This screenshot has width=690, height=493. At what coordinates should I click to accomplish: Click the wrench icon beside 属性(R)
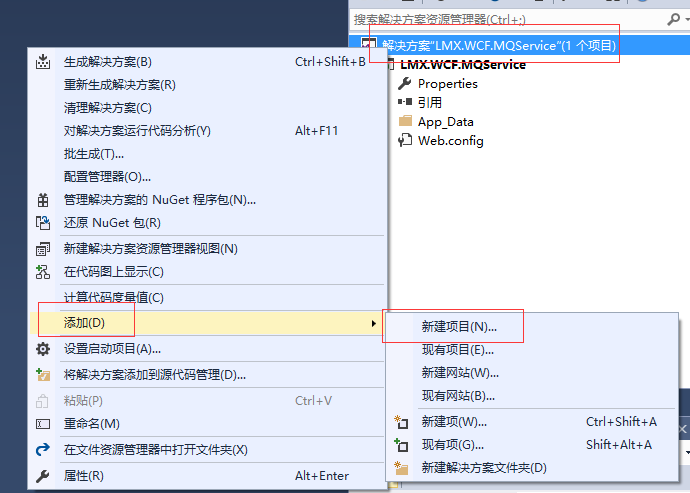(43, 476)
